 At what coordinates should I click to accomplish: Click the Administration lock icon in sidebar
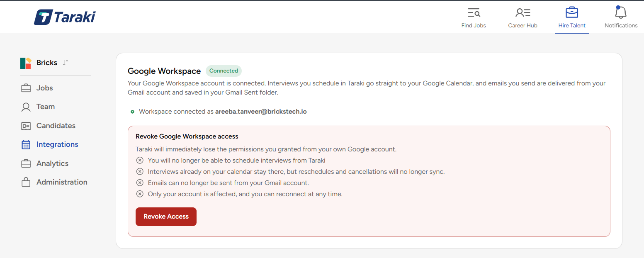[26, 182]
